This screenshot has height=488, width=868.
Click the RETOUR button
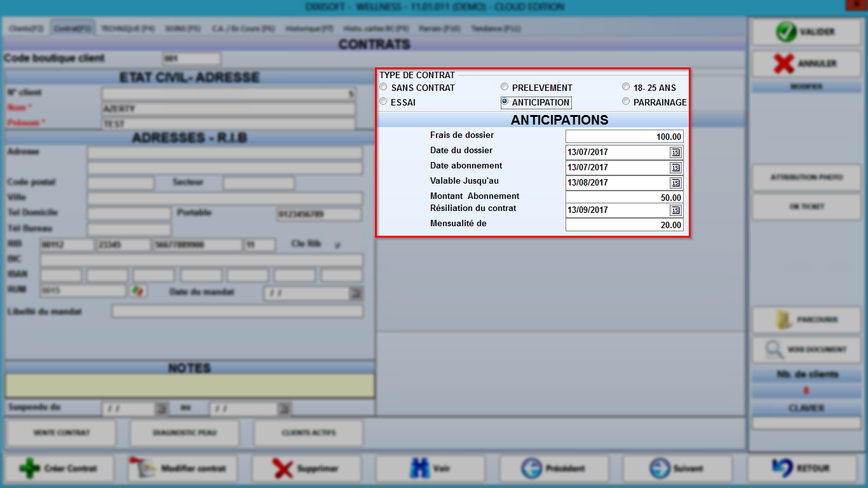coord(802,468)
